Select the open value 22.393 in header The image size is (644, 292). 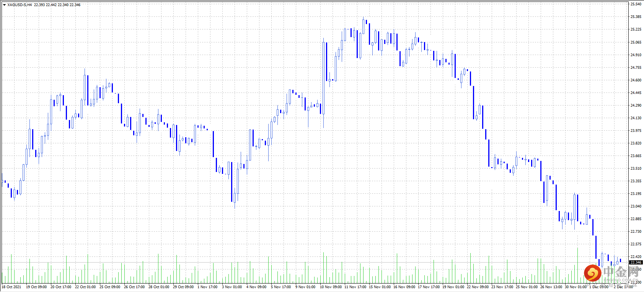pyautogui.click(x=39, y=5)
